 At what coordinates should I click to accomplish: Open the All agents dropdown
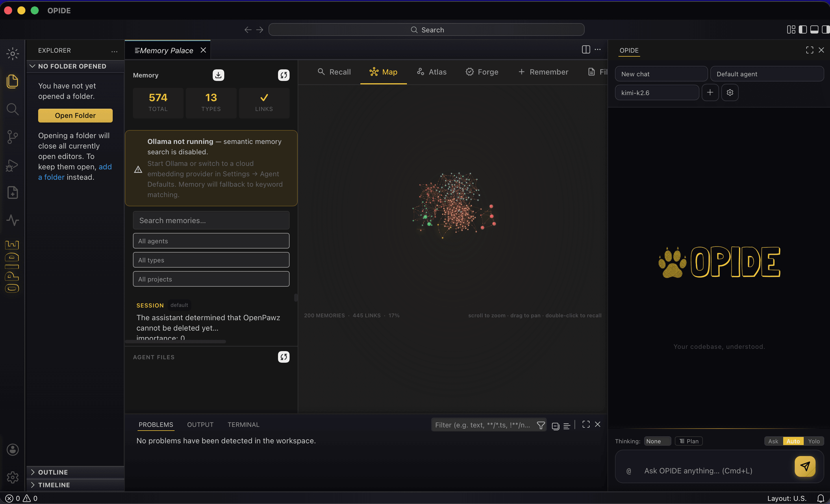click(211, 241)
